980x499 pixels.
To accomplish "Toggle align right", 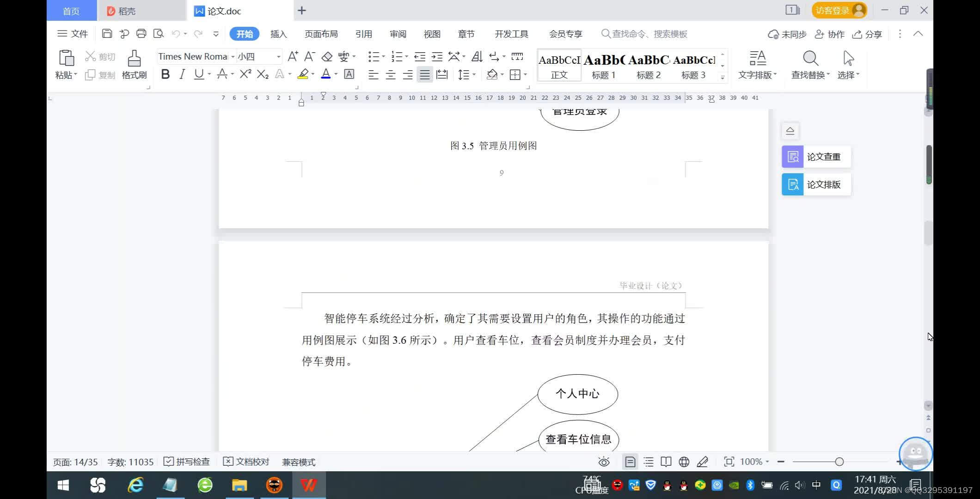I will coord(408,74).
